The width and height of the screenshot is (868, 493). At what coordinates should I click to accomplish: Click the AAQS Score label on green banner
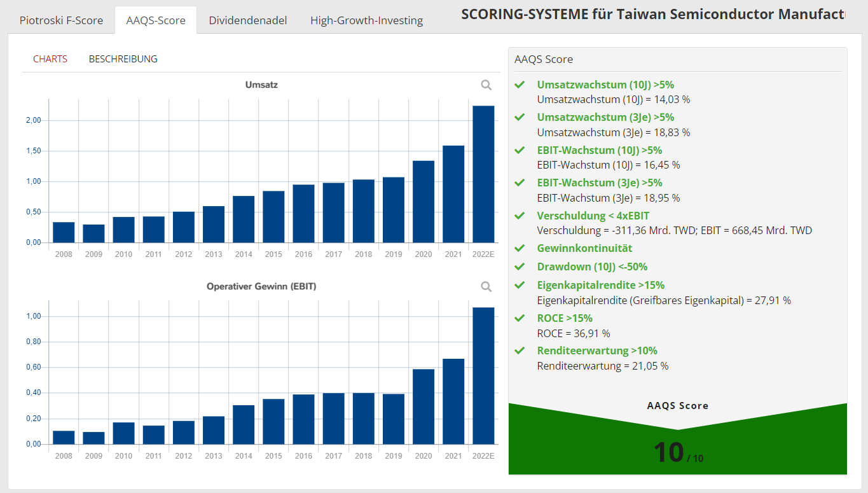678,405
